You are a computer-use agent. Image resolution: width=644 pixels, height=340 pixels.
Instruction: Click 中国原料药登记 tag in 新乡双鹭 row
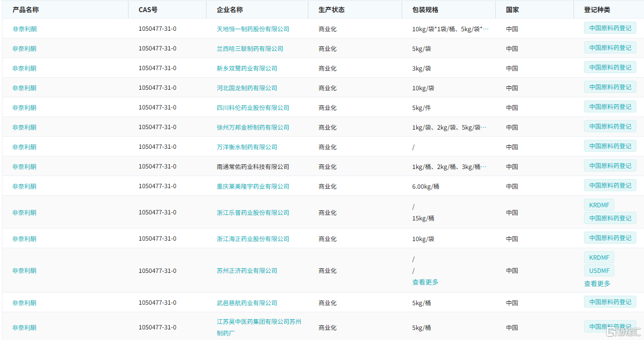610,68
